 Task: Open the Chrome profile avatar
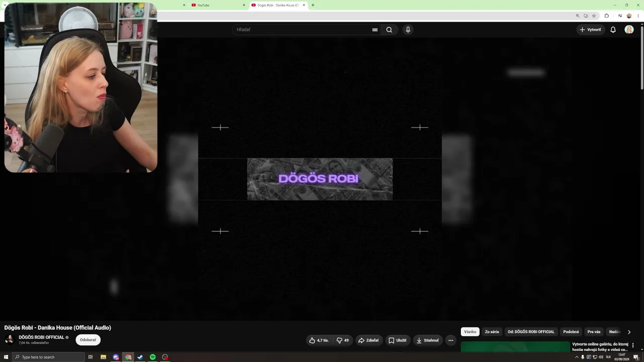coord(629,16)
